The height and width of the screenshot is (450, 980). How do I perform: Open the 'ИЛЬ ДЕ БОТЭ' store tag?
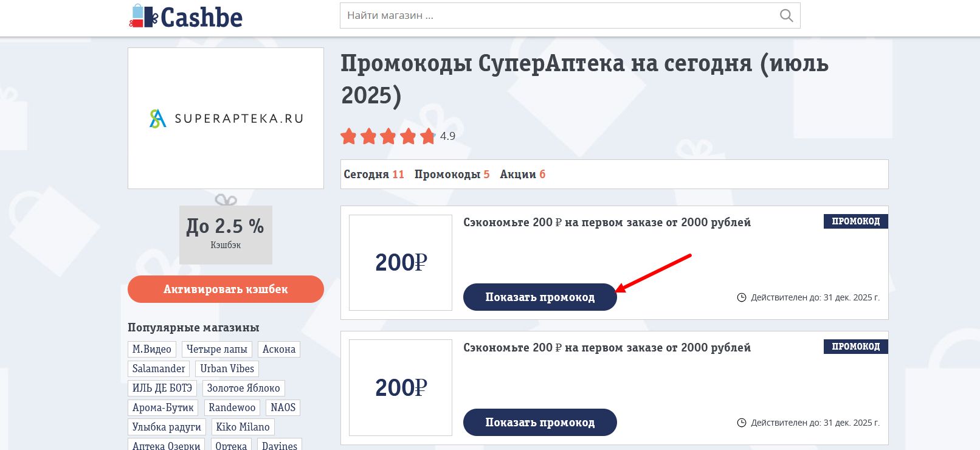(x=162, y=389)
